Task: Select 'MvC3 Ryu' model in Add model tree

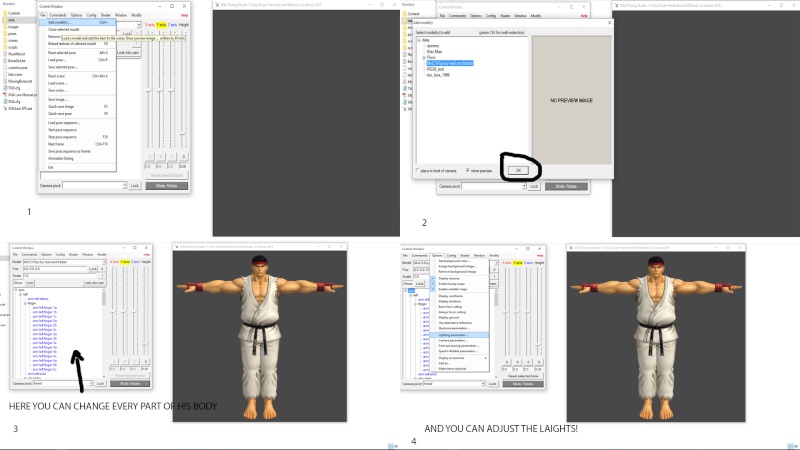Action: pos(450,63)
